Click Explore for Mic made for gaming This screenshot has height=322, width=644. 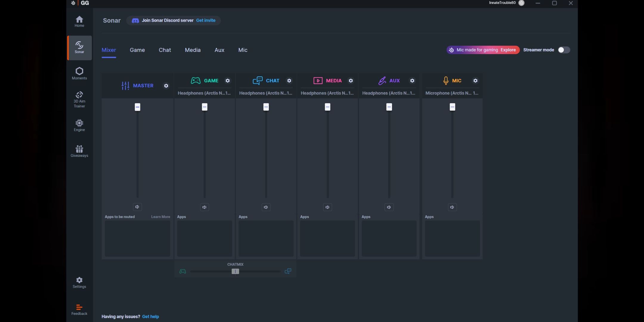pos(508,50)
